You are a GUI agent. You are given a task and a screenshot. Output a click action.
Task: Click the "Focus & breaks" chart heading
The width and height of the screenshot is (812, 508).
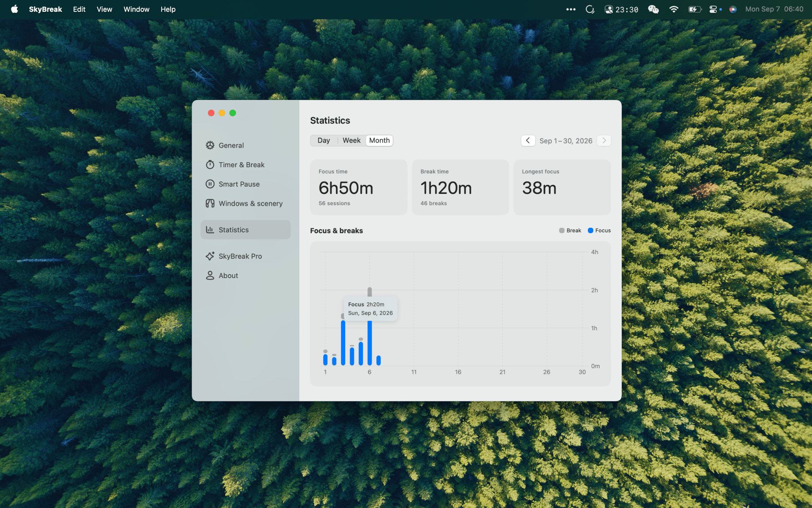[336, 231]
